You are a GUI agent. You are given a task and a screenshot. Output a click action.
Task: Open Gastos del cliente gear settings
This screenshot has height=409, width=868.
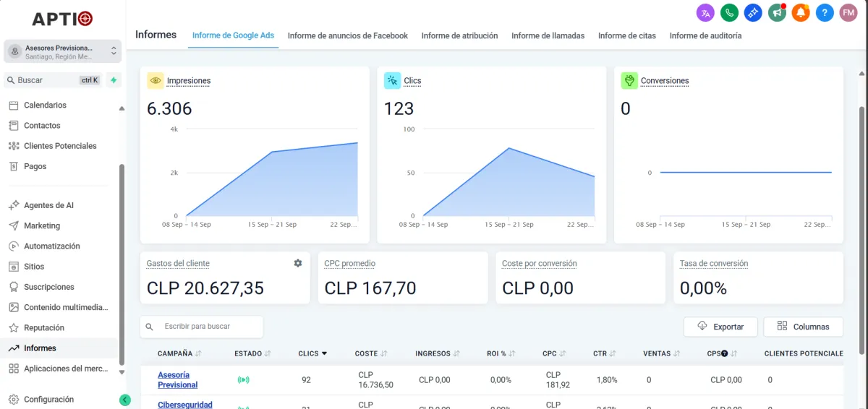coord(298,263)
